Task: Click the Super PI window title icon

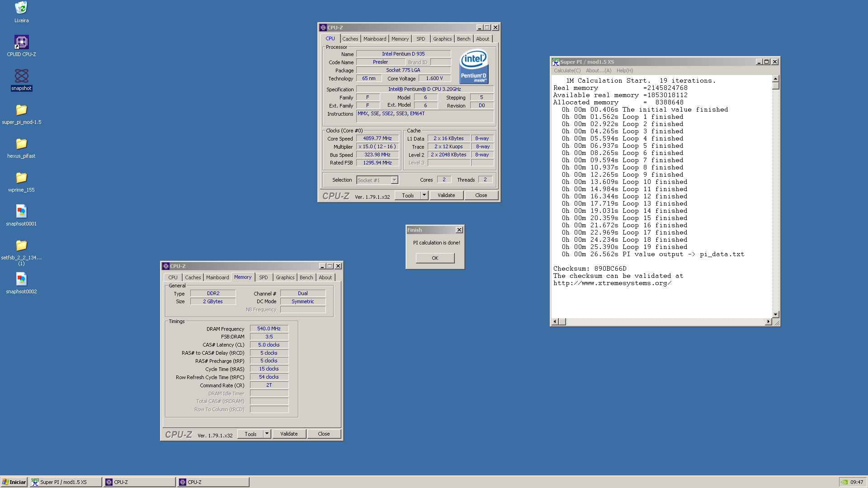Action: 556,62
